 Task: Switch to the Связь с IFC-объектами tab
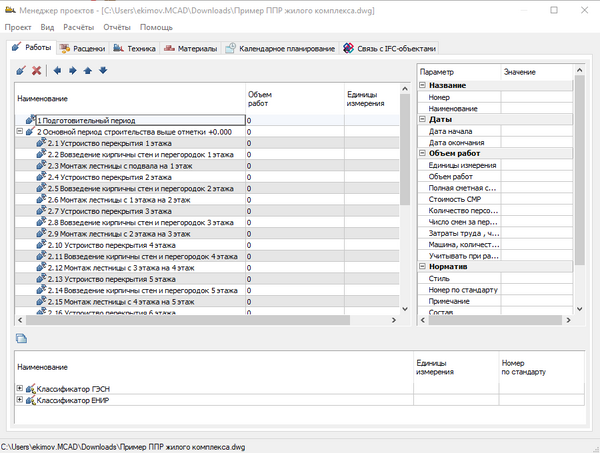(x=390, y=49)
